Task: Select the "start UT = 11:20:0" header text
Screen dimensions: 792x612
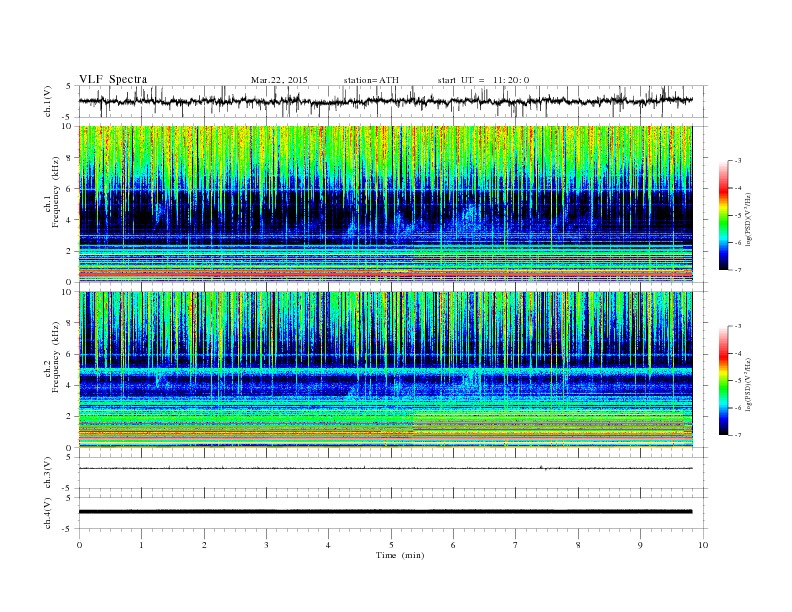Action: point(483,80)
